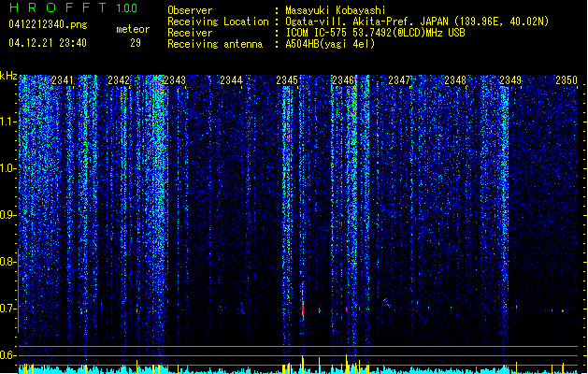Click the A504HB(yagi 4el) antenna text

click(330, 44)
